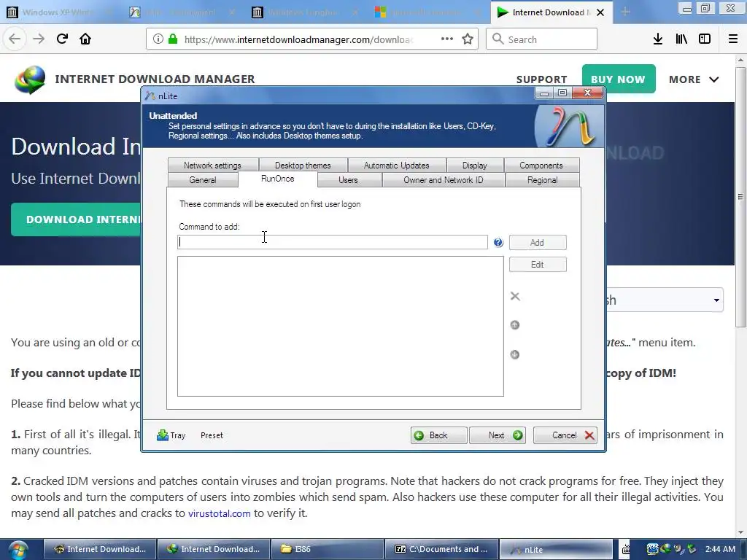Open second Internet Download taskbar item
Screen dimensions: 747x560
tap(214, 549)
